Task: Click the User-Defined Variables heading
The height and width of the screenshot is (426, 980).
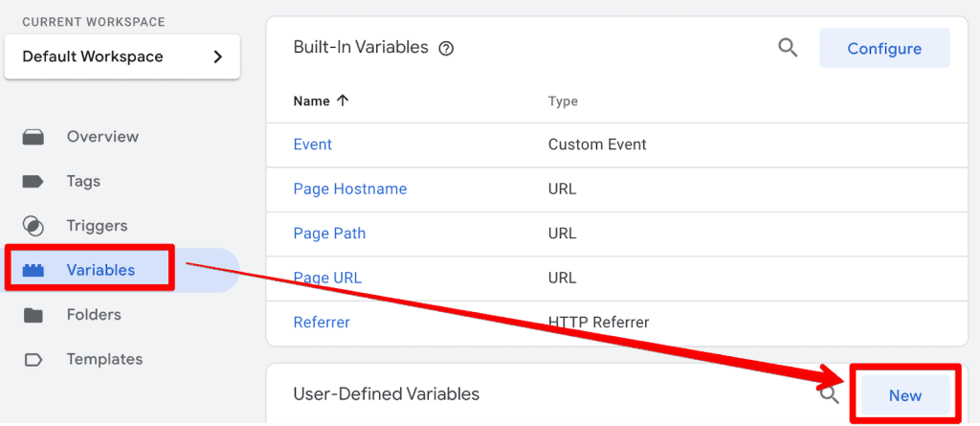Action: tap(387, 393)
